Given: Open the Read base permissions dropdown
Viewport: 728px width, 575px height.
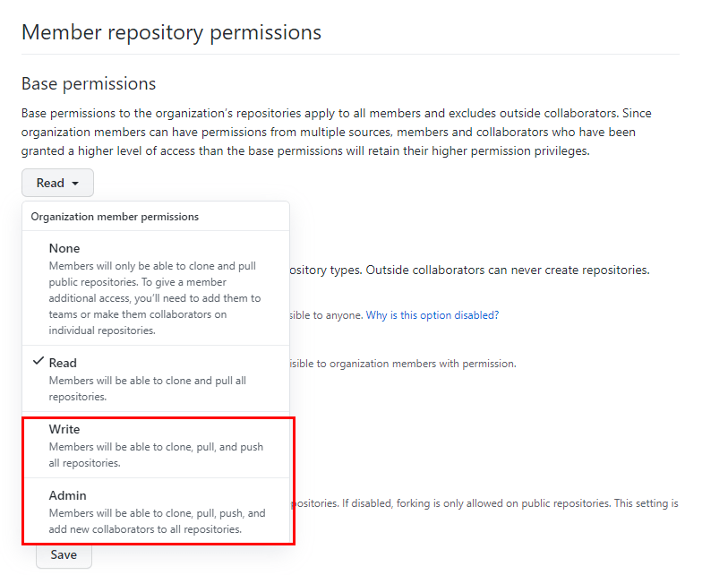Looking at the screenshot, I should click(x=57, y=183).
